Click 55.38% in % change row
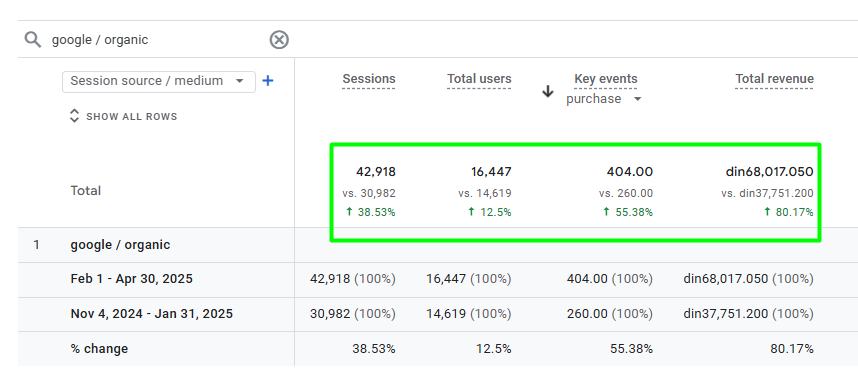The width and height of the screenshot is (858, 374). [631, 349]
